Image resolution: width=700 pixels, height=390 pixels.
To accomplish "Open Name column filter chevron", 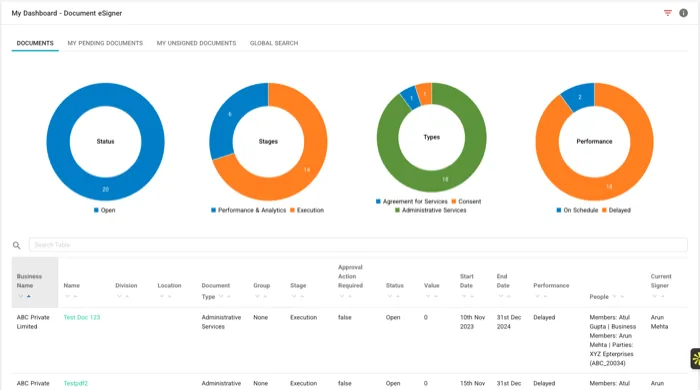I will 67,296.
